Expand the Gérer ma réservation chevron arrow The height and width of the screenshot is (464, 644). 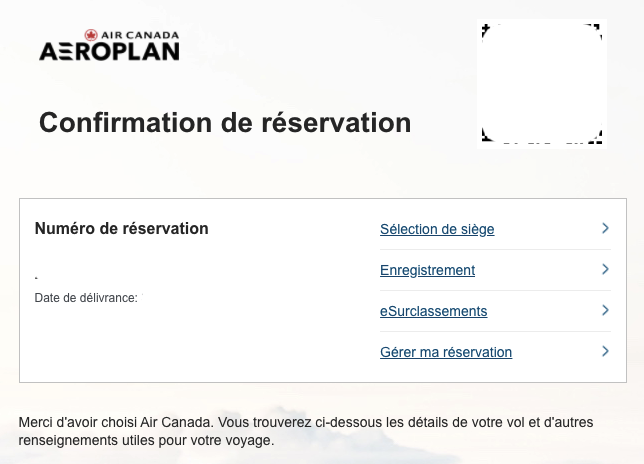click(x=605, y=352)
